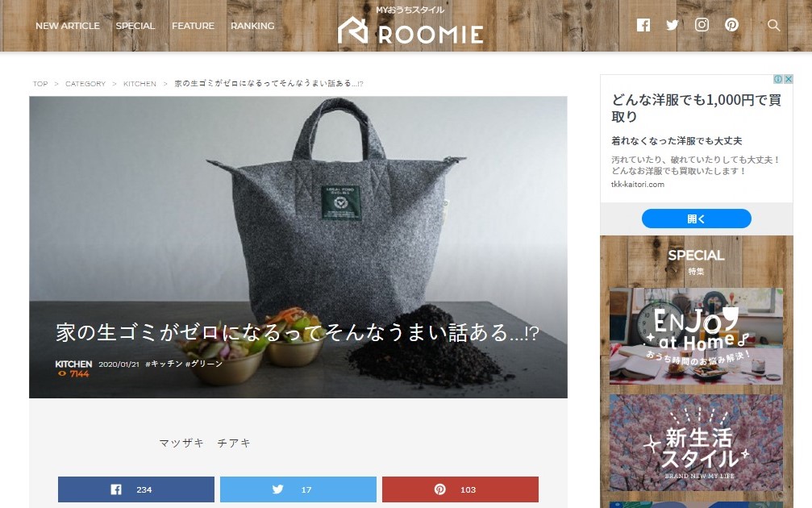
Task: Open the Enjoy at Home special banner
Action: pos(696,336)
